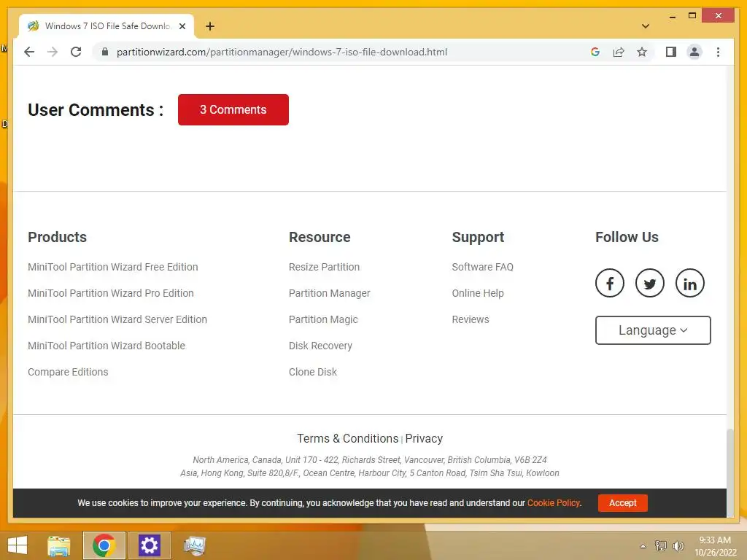Open Google icon in address bar

tap(595, 52)
